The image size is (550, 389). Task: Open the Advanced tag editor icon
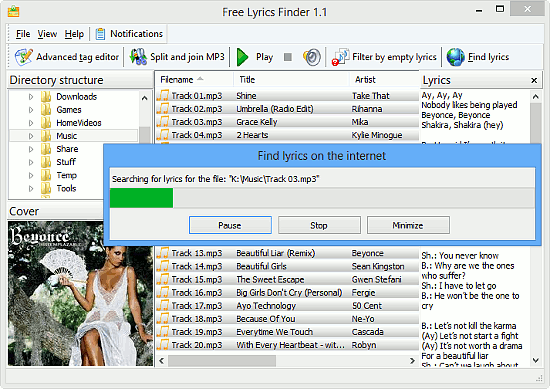(24, 57)
